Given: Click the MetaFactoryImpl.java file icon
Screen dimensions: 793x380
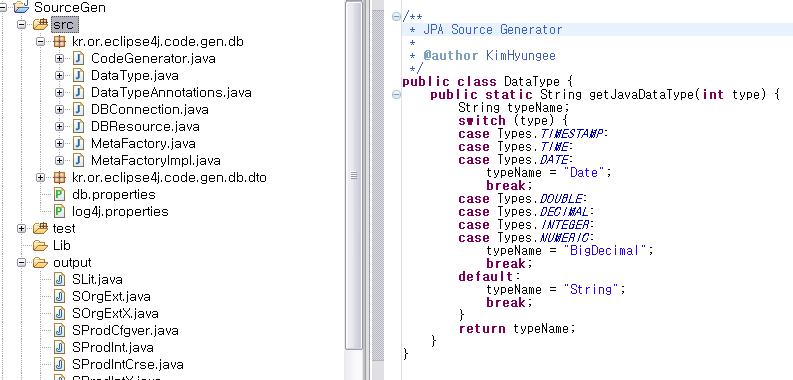Looking at the screenshot, I should point(78,160).
